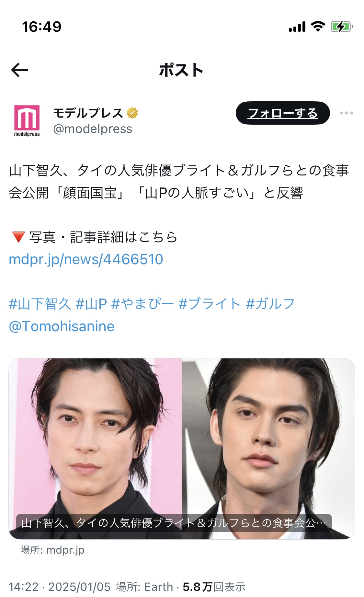Click the フォローする follow button
364x597 pixels.
[282, 113]
